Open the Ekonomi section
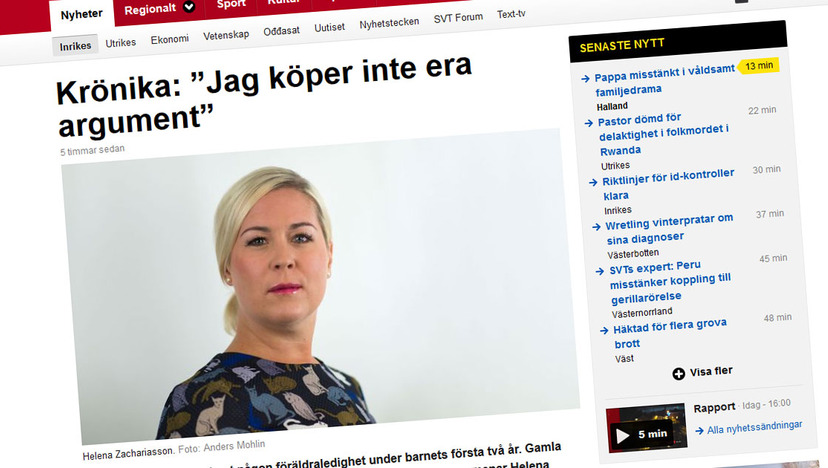The image size is (828, 468). 170,40
